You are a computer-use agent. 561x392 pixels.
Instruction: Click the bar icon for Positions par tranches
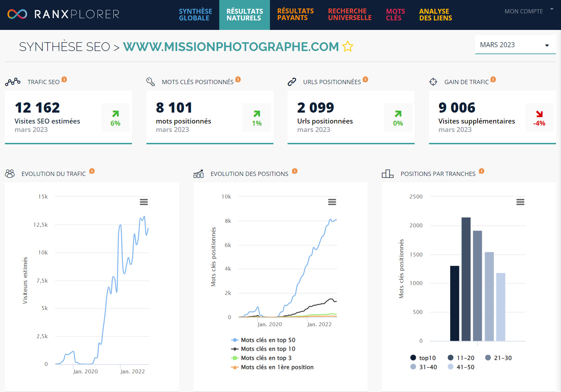coord(387,173)
